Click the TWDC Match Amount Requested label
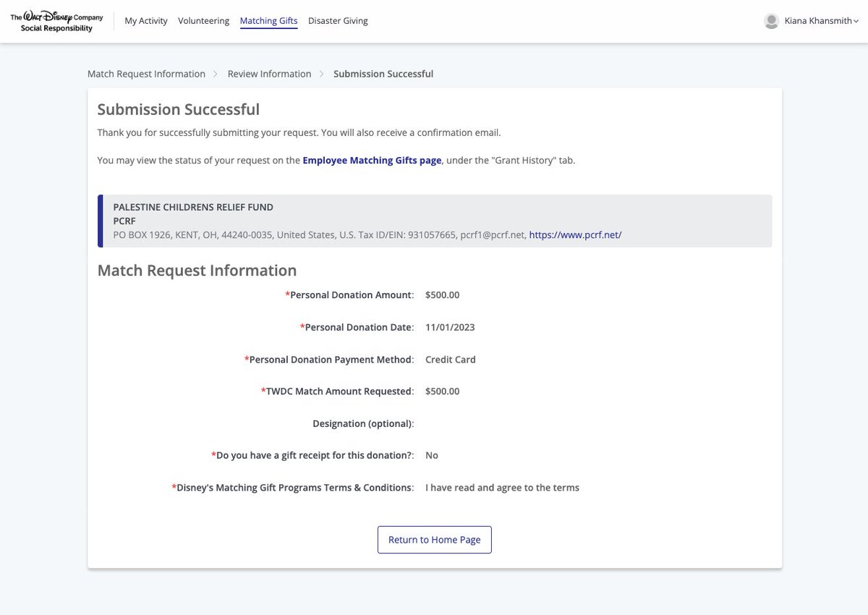The image size is (868, 615). (x=337, y=391)
